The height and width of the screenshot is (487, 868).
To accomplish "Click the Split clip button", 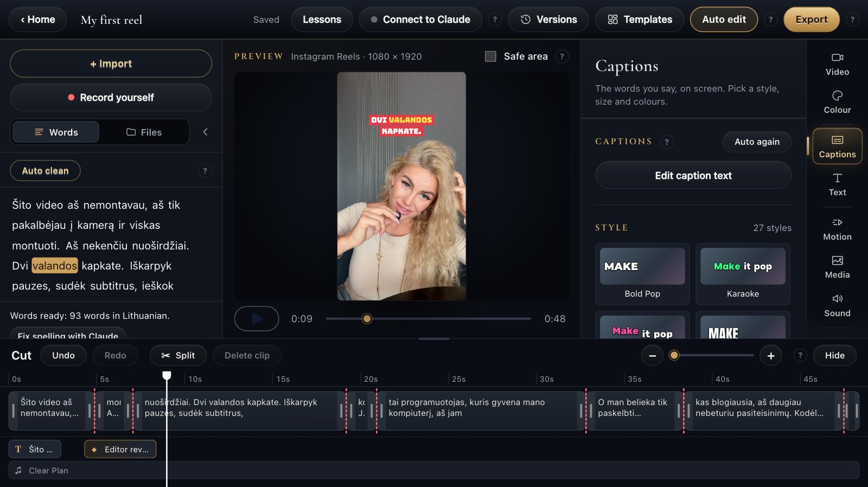I will click(x=178, y=356).
